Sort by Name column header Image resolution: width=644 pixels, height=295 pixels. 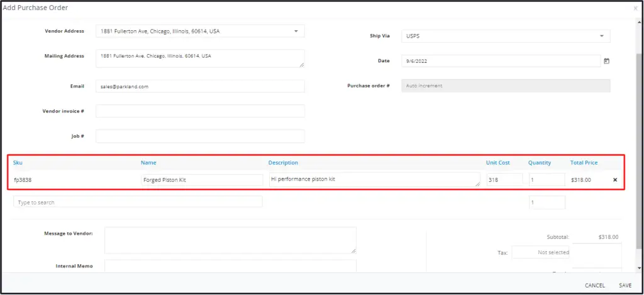click(x=148, y=163)
